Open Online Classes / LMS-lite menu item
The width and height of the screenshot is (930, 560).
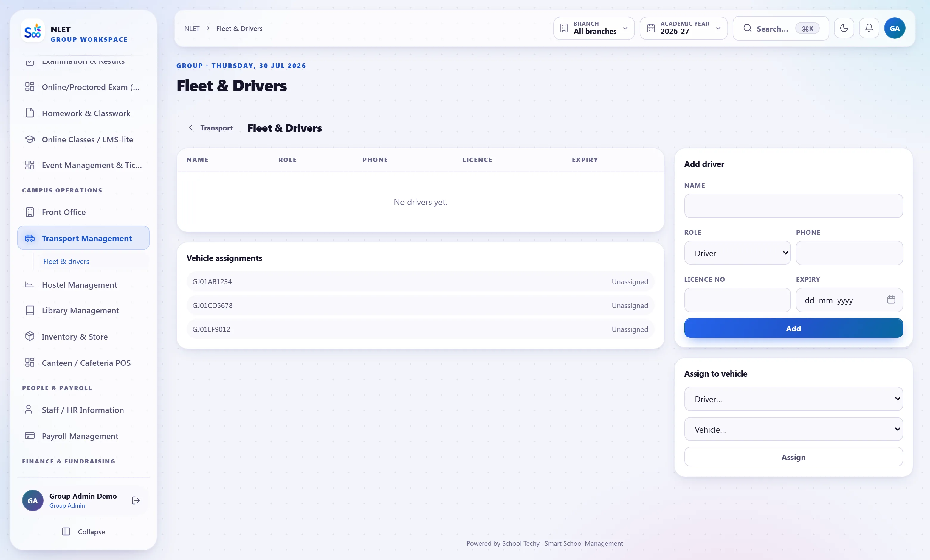83,139
